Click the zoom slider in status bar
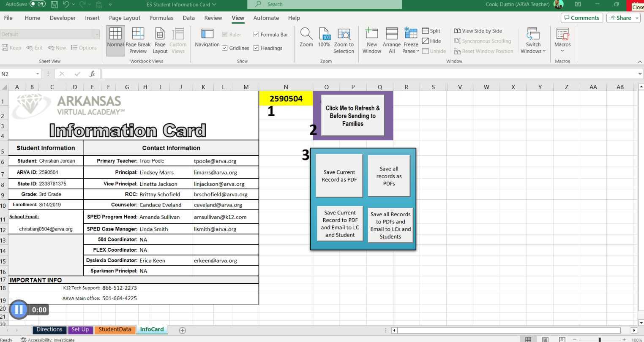Screen dimensions: 644x342 click(599, 339)
